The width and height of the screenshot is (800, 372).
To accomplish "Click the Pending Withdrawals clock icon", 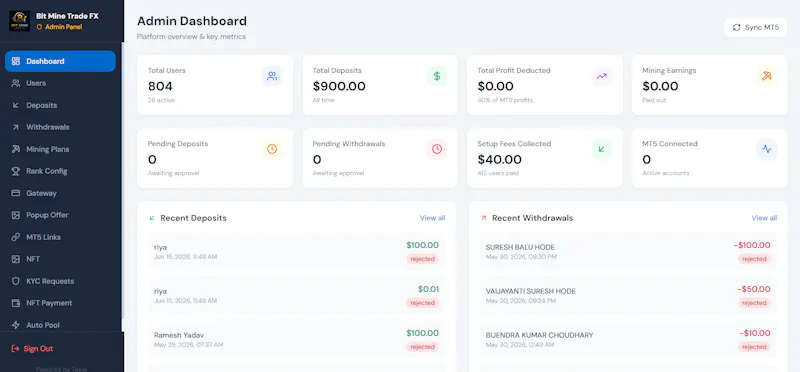I will coord(437,150).
